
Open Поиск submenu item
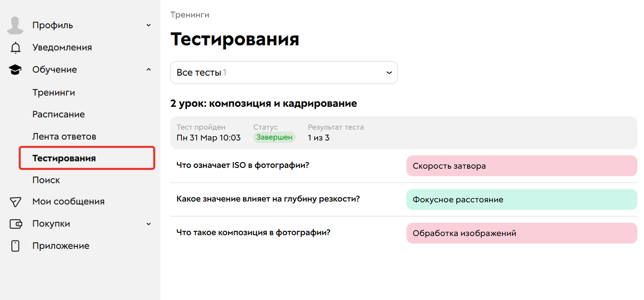(x=46, y=180)
